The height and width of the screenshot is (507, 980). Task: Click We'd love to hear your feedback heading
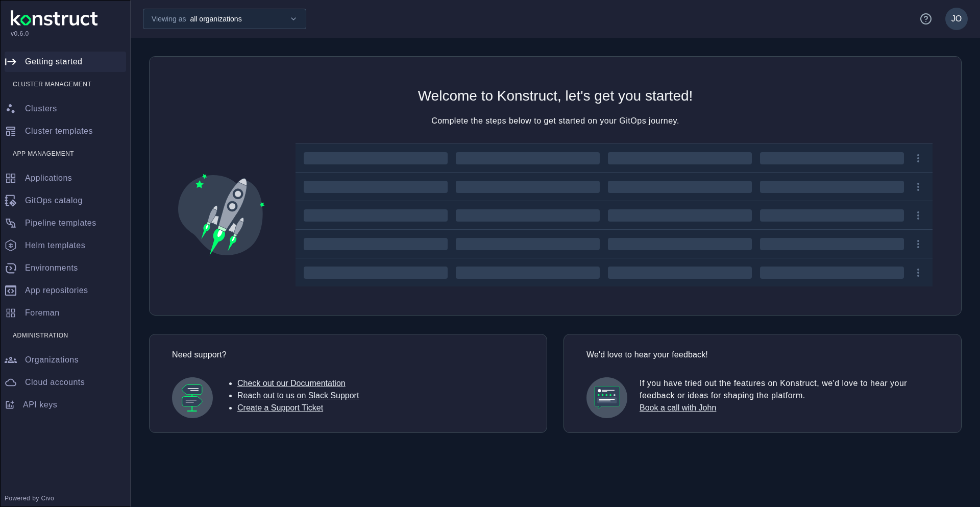pos(647,355)
